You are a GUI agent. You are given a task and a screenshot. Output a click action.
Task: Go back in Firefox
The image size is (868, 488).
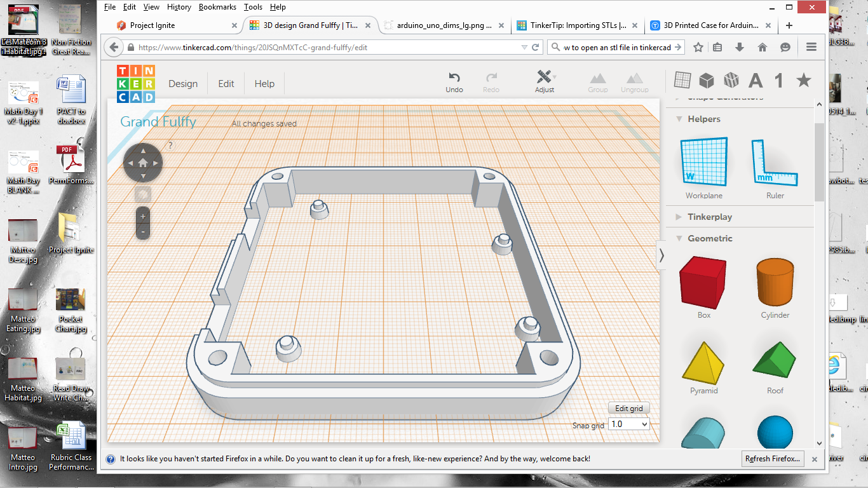(x=114, y=47)
